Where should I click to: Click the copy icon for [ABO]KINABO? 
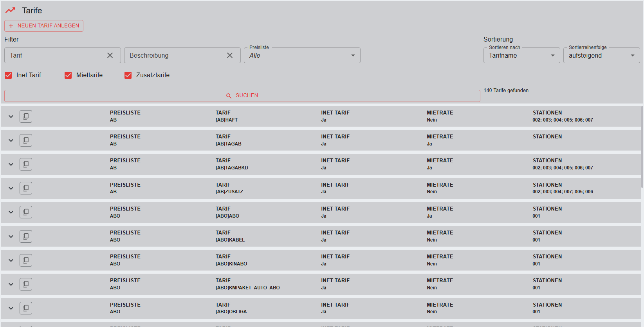point(26,260)
